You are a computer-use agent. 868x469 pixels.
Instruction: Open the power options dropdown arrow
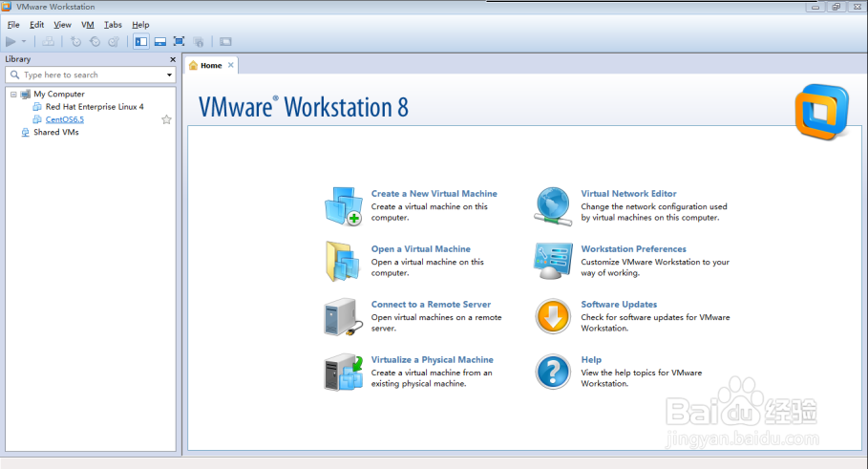[x=24, y=41]
